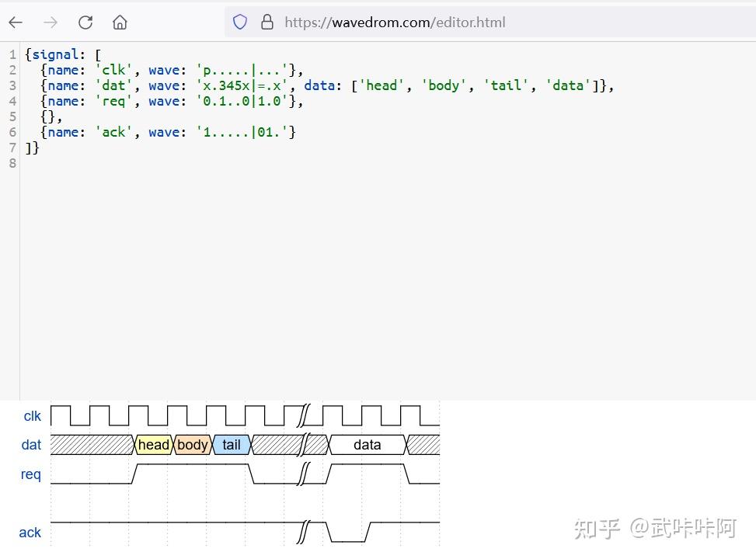This screenshot has height=559, width=756.
Task: Click the orange 'body' waveform segment
Action: (x=193, y=445)
